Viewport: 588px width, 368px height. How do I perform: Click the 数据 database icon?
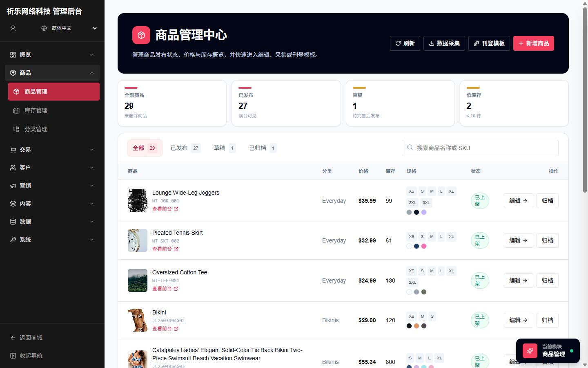13,222
